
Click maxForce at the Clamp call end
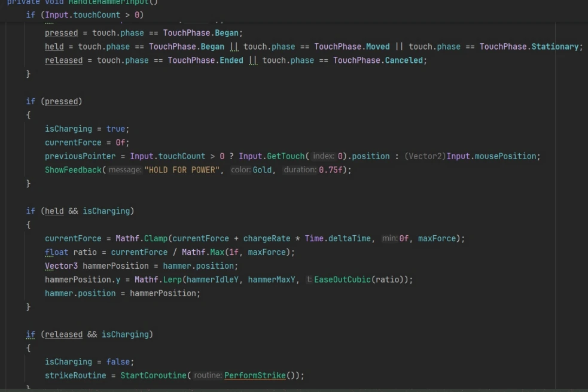(x=437, y=239)
